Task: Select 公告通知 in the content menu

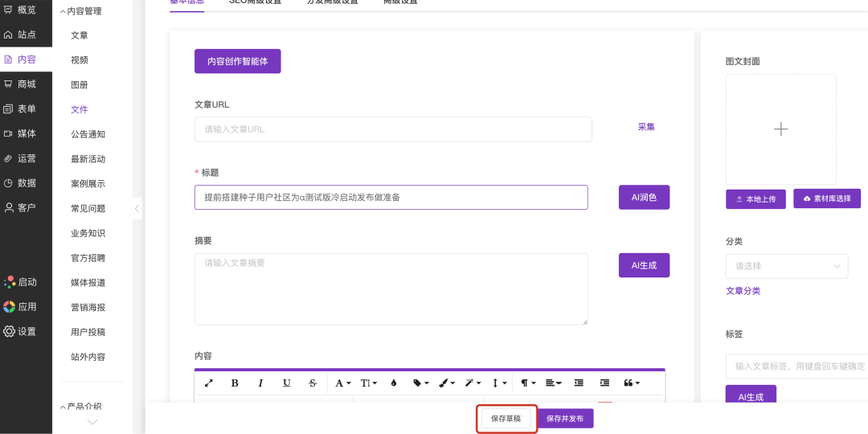Action: click(88, 134)
